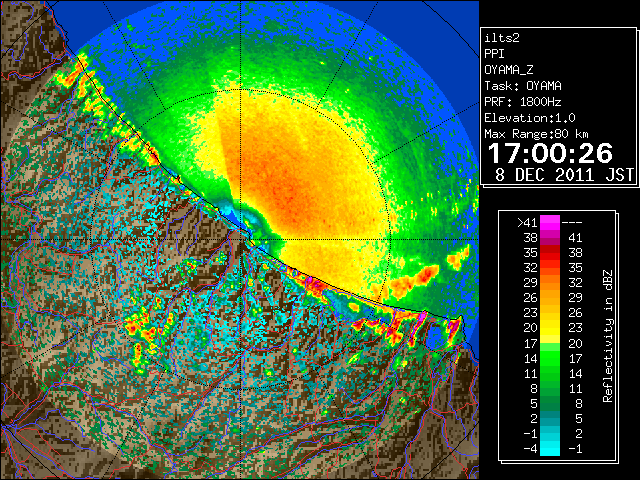The image size is (640, 480).
Task: Select the PPI scan type label
Action: click(x=494, y=54)
